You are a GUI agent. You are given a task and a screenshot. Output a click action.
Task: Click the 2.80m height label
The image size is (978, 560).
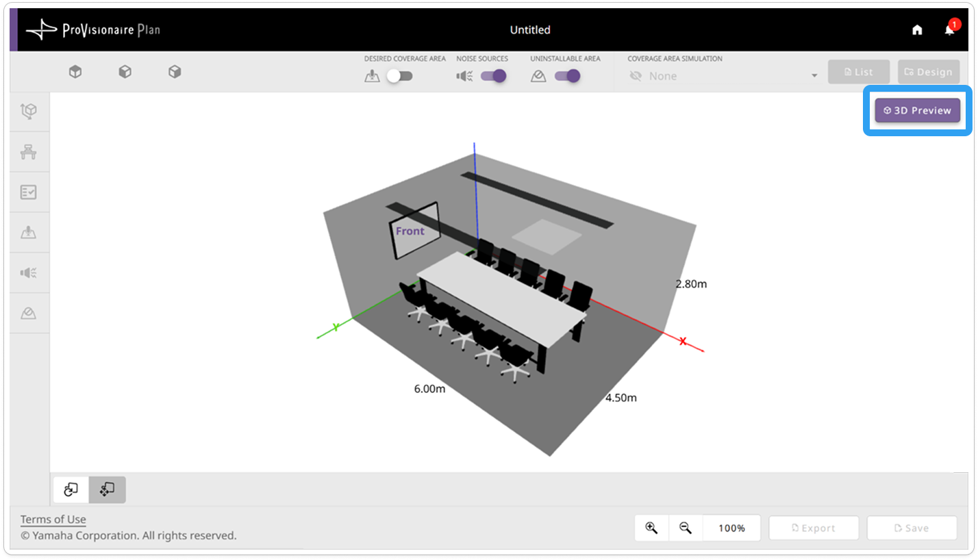point(691,283)
